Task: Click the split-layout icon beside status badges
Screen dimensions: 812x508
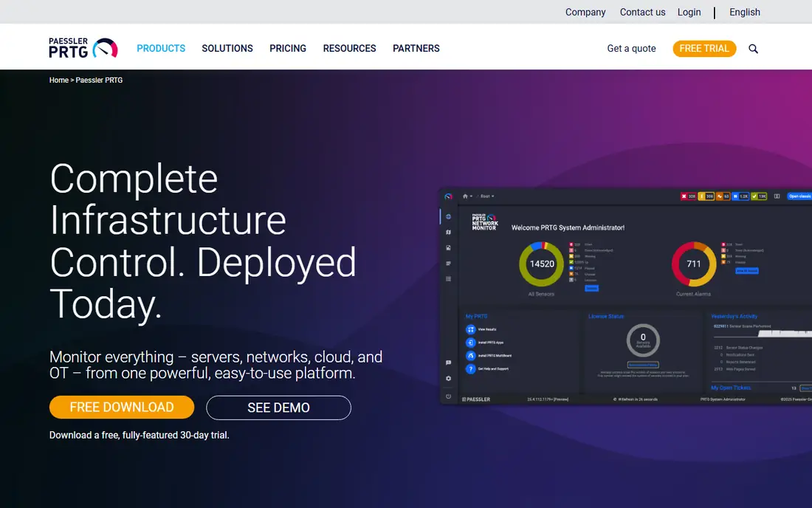Action: [x=777, y=196]
